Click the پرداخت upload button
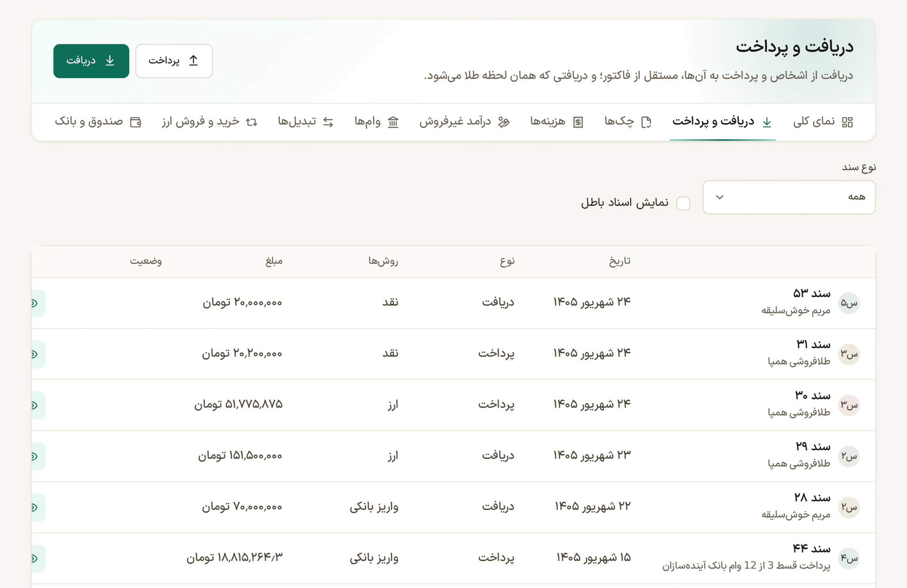 pyautogui.click(x=174, y=61)
